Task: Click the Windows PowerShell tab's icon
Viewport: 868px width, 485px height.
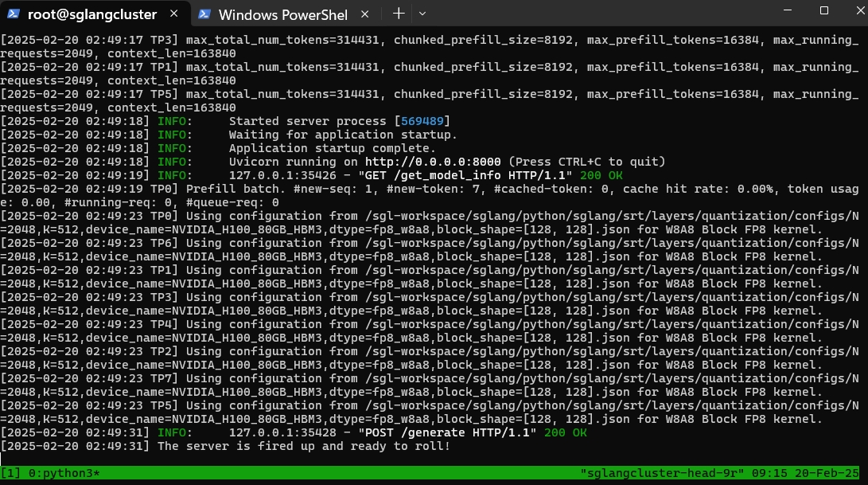Action: (x=204, y=14)
